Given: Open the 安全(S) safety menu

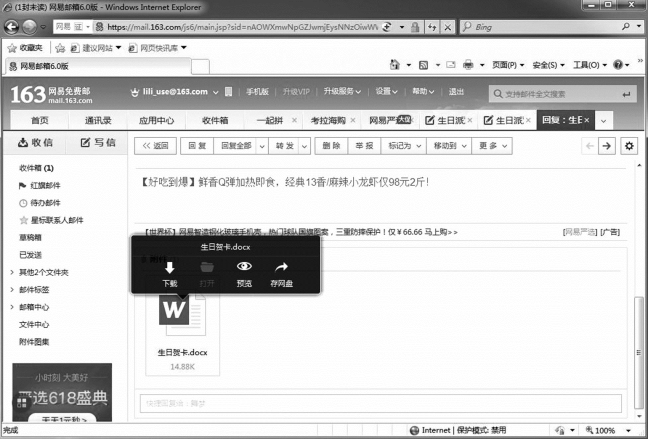Looking at the screenshot, I should [548, 65].
